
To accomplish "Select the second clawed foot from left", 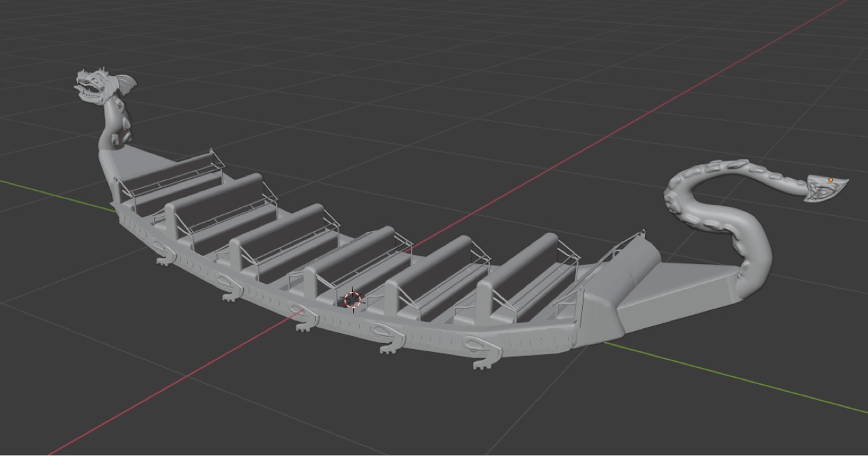I will pos(230,295).
